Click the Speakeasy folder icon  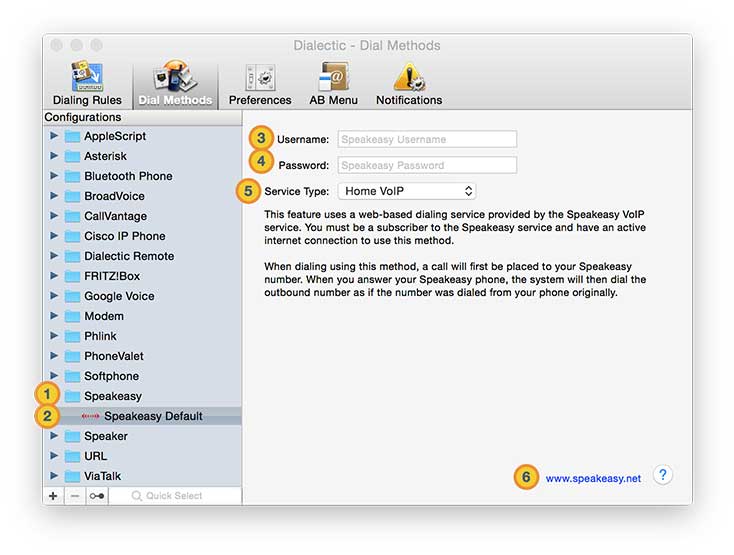coord(72,396)
